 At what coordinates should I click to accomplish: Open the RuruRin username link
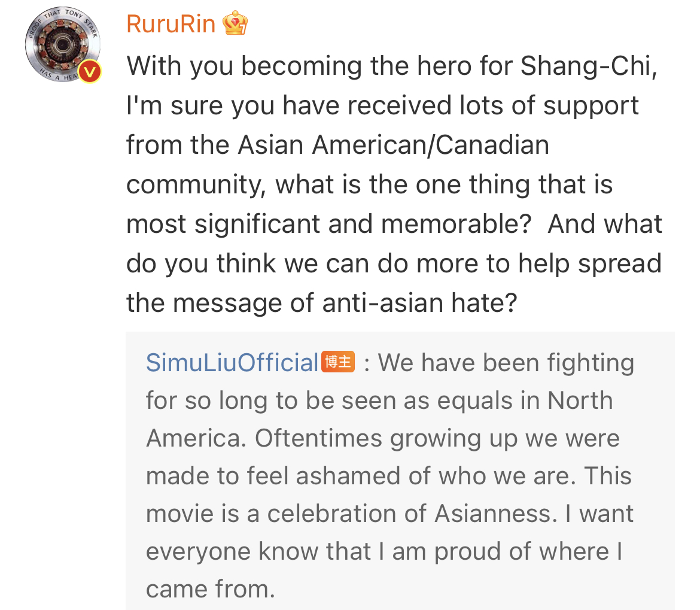click(x=171, y=24)
